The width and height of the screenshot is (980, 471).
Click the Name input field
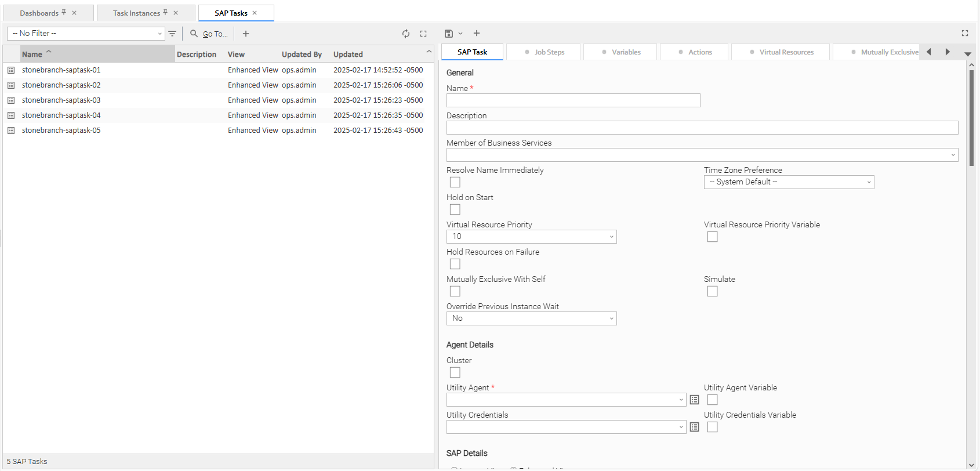pyautogui.click(x=573, y=100)
